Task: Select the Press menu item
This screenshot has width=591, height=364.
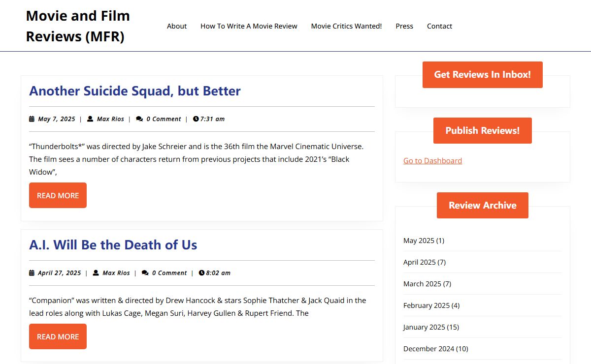Action: (404, 26)
